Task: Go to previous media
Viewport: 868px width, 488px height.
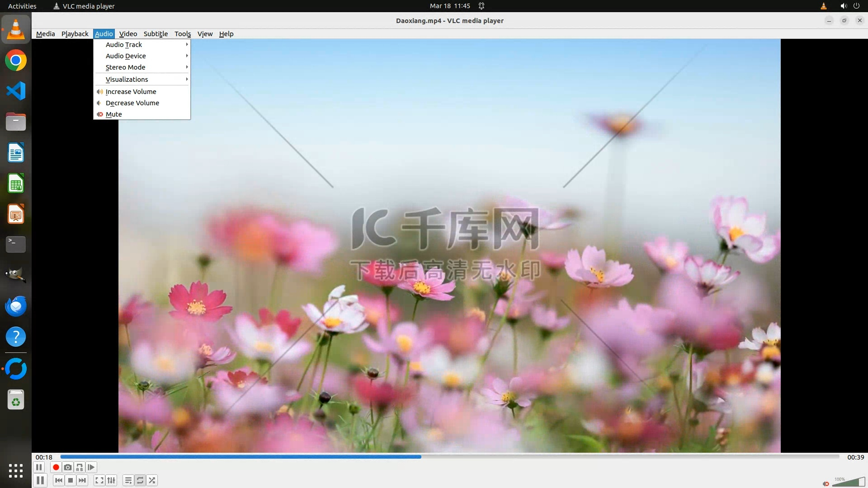Action: [59, 480]
